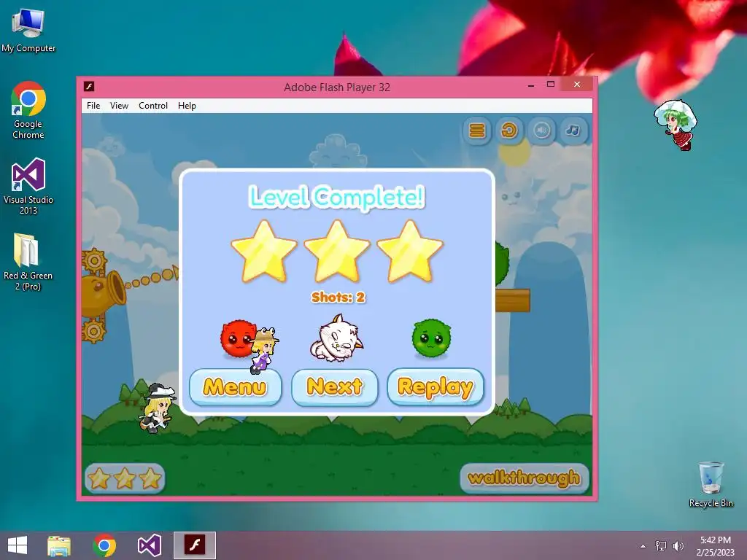Click the Level Complete! heading
The width and height of the screenshot is (747, 560).
click(x=336, y=197)
